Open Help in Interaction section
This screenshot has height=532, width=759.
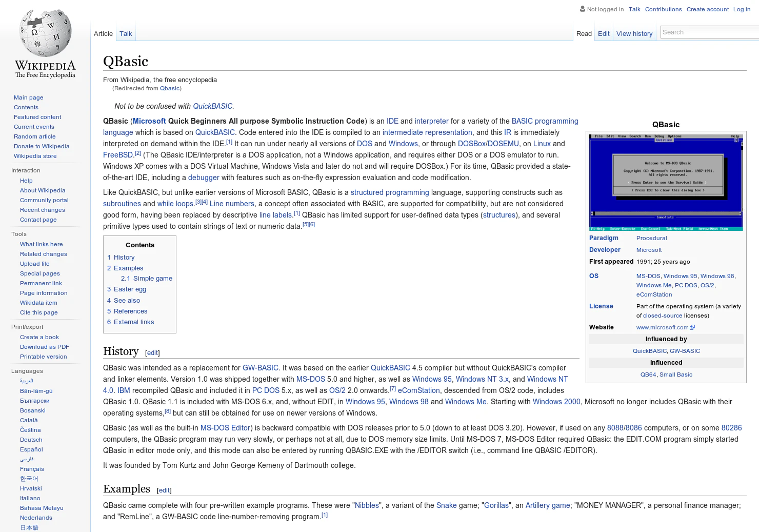coord(26,181)
